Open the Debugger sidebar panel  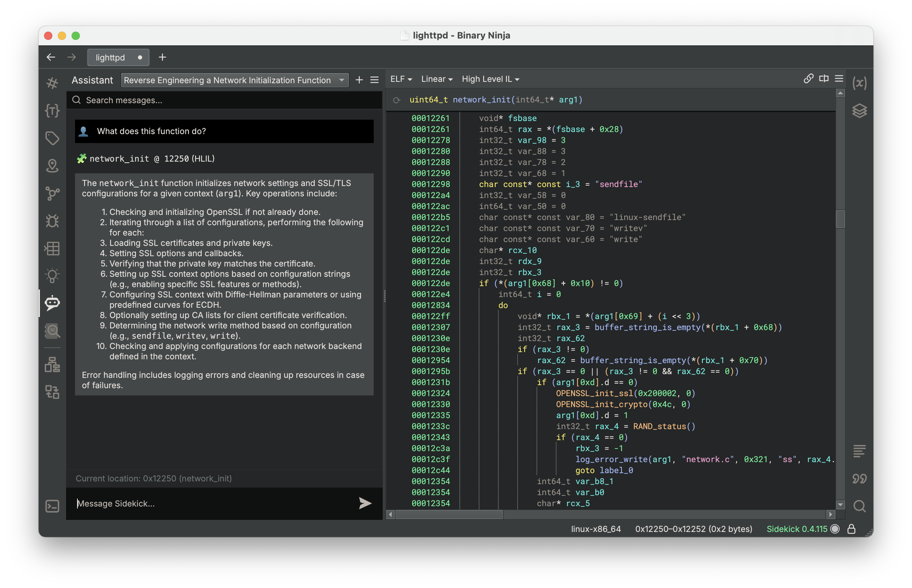pyautogui.click(x=52, y=221)
